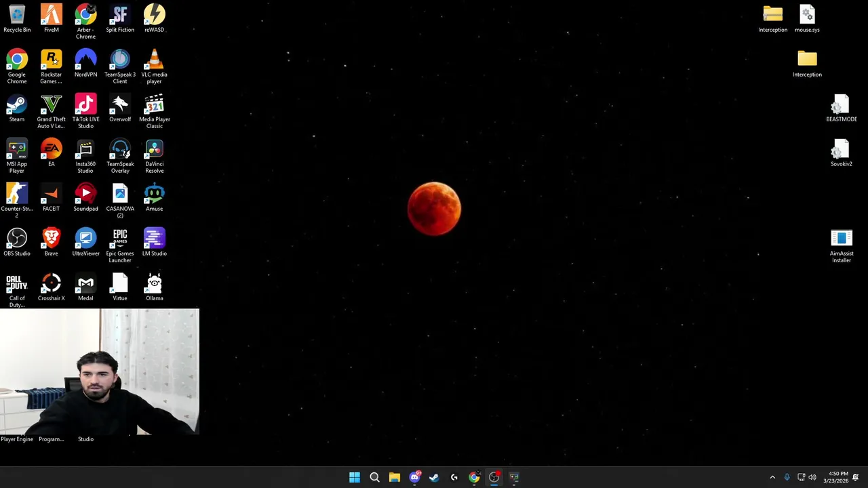The image size is (868, 488).
Task: Launch LM Studio desktop shortcut
Action: click(x=154, y=242)
